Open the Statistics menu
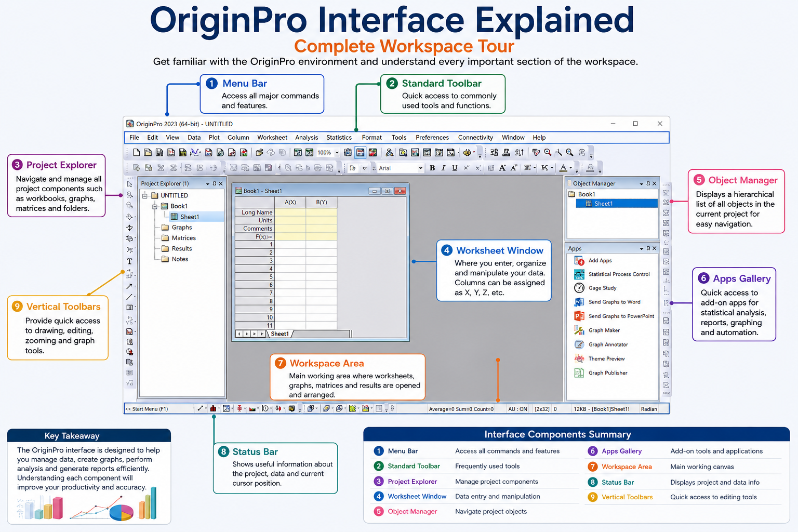Screen dimensions: 798x532 coord(339,138)
